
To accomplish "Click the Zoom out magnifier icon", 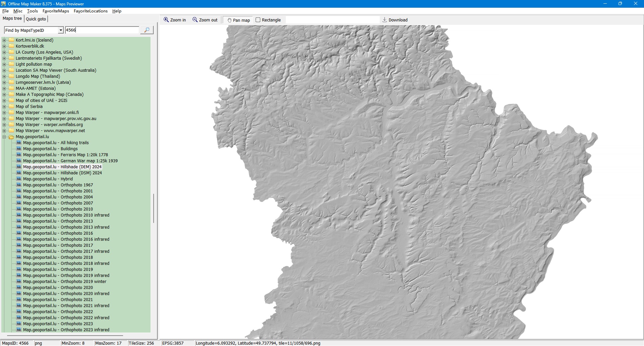I will (x=195, y=20).
